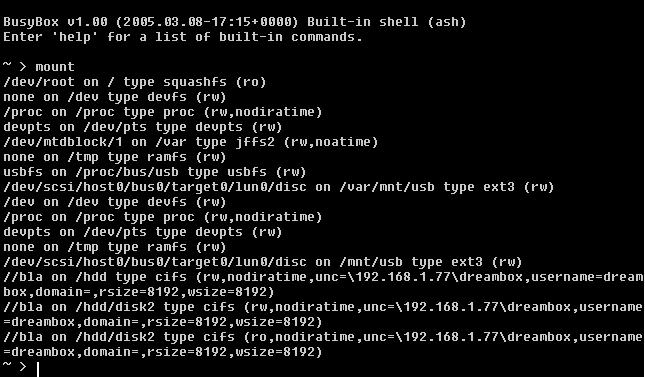This screenshot has height=377, width=645.
Task: Click the BusyBox v1.00 version line
Action: point(234,22)
